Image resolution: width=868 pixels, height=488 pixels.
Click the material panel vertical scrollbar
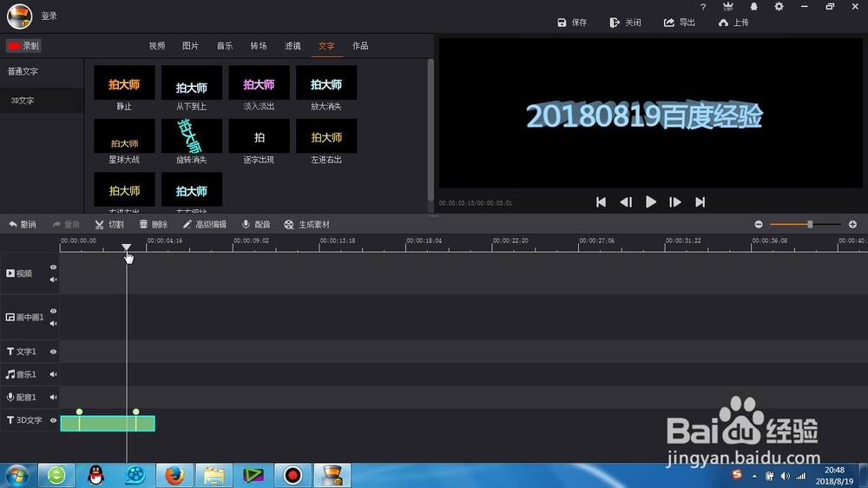click(431, 131)
